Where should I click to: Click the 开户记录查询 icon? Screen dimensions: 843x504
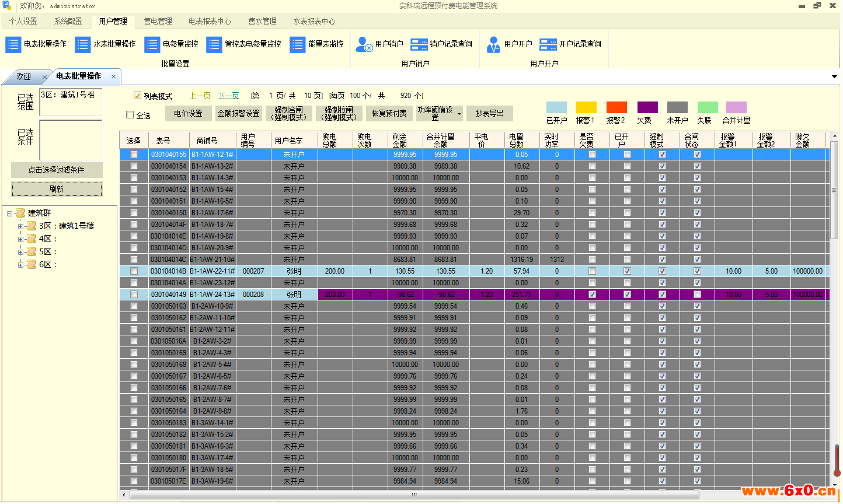pyautogui.click(x=548, y=44)
